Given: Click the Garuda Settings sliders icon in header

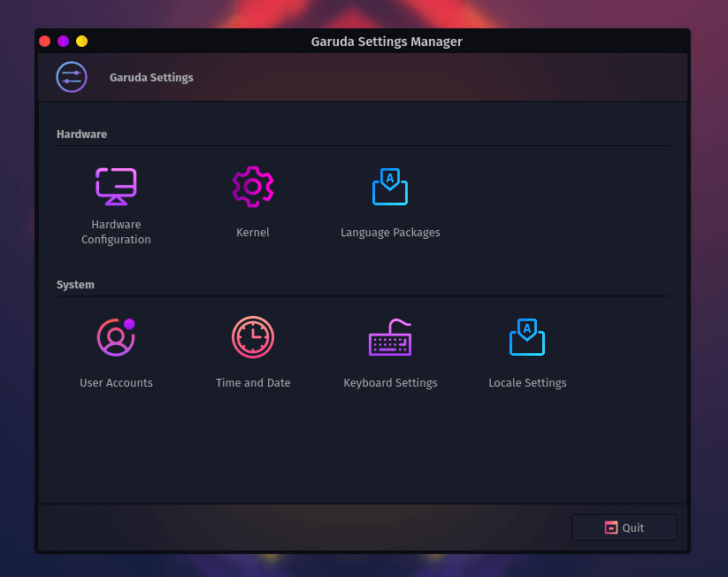Looking at the screenshot, I should (x=72, y=77).
